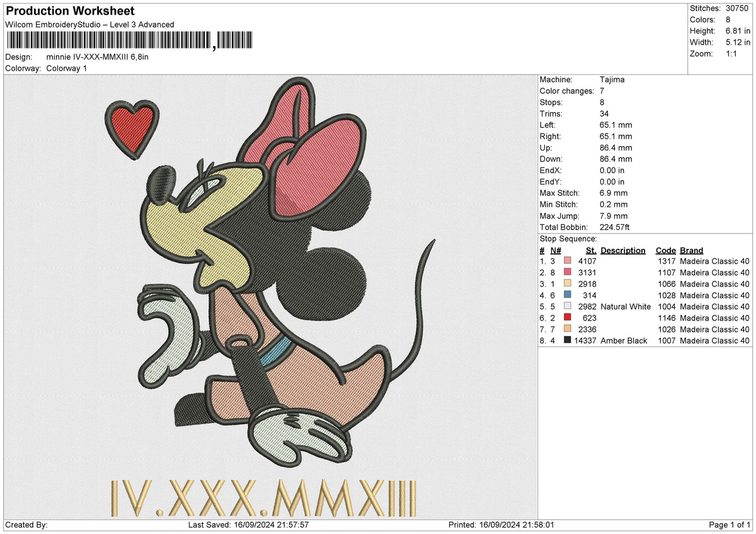Click the barcode under the header

coord(130,41)
